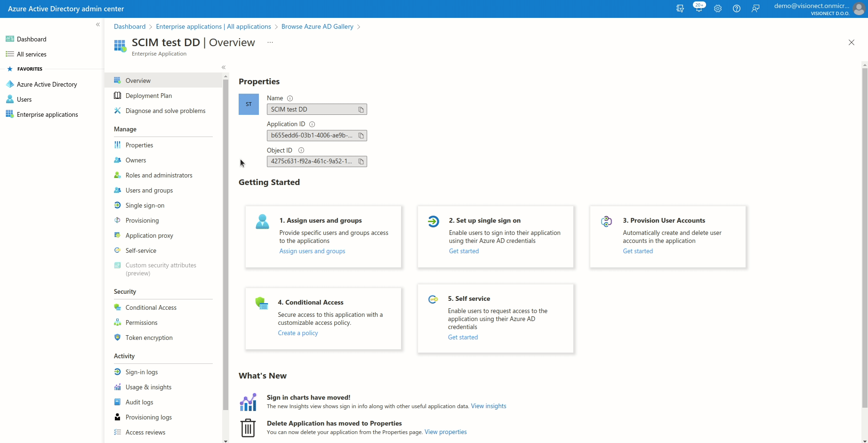Image resolution: width=868 pixels, height=443 pixels.
Task: Select Single sign-on menu item
Action: coord(145,205)
